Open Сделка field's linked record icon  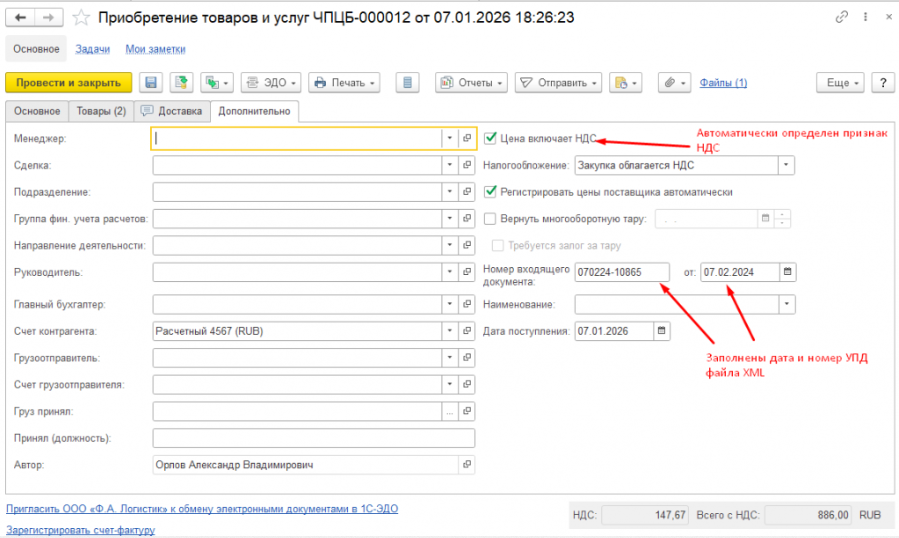coord(467,165)
